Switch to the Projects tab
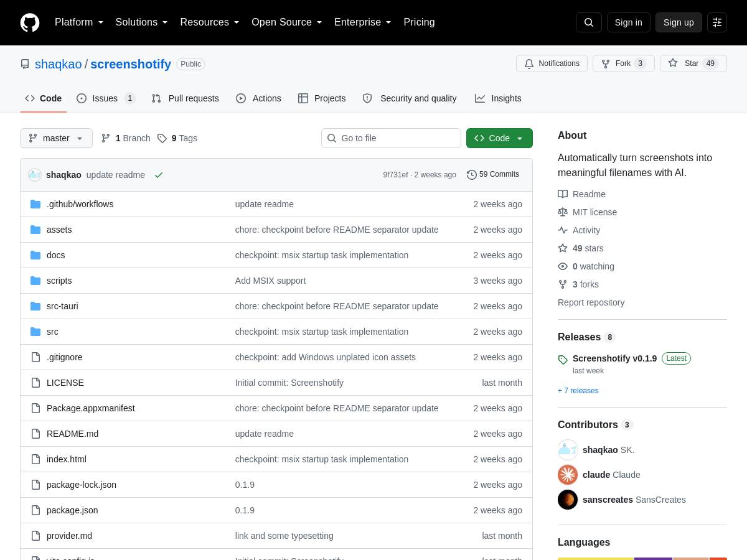 (x=322, y=98)
